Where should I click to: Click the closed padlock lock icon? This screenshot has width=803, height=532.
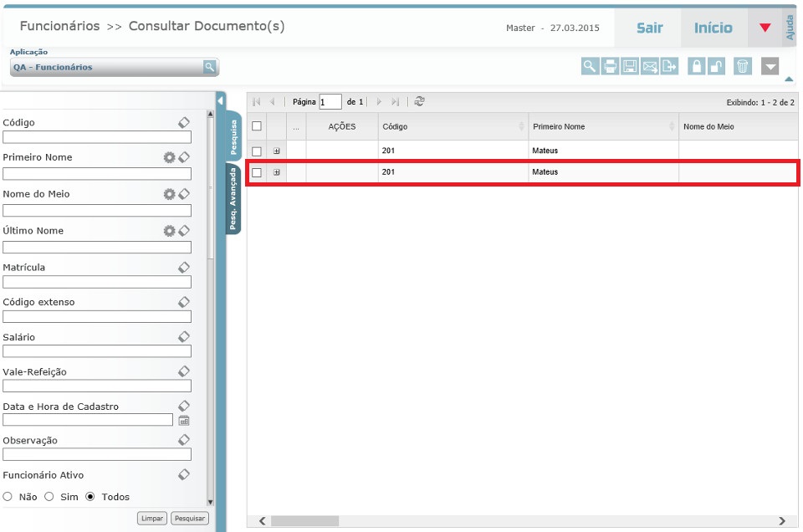click(696, 67)
